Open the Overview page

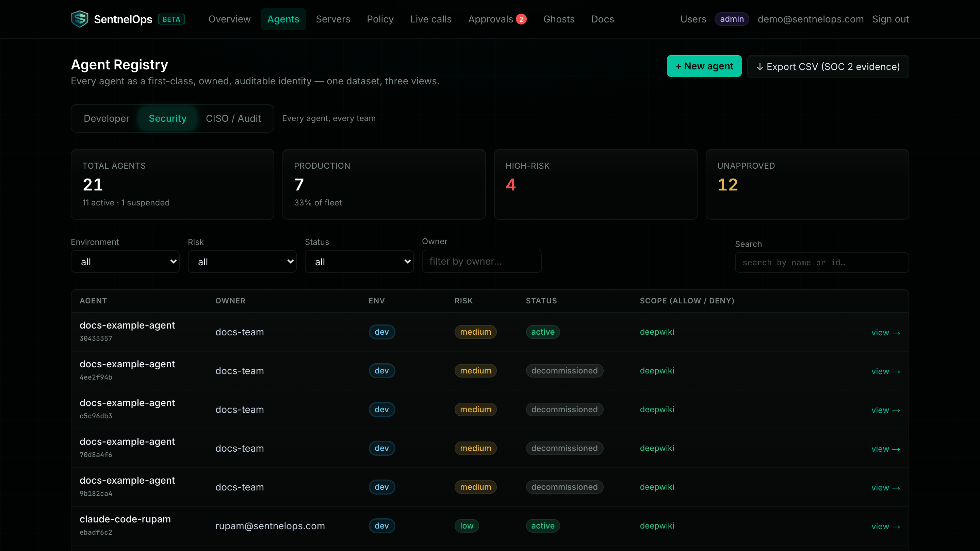coord(229,19)
